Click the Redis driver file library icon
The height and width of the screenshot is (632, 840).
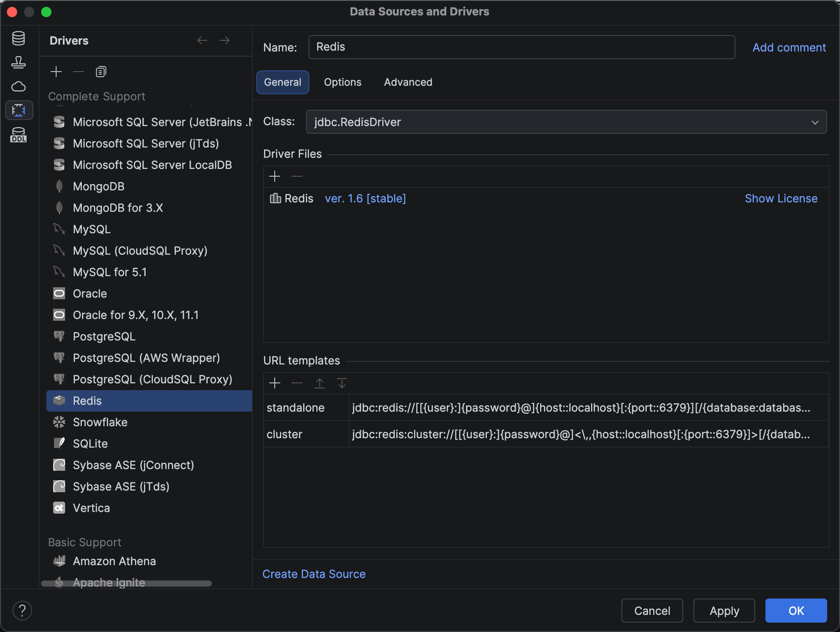point(275,199)
